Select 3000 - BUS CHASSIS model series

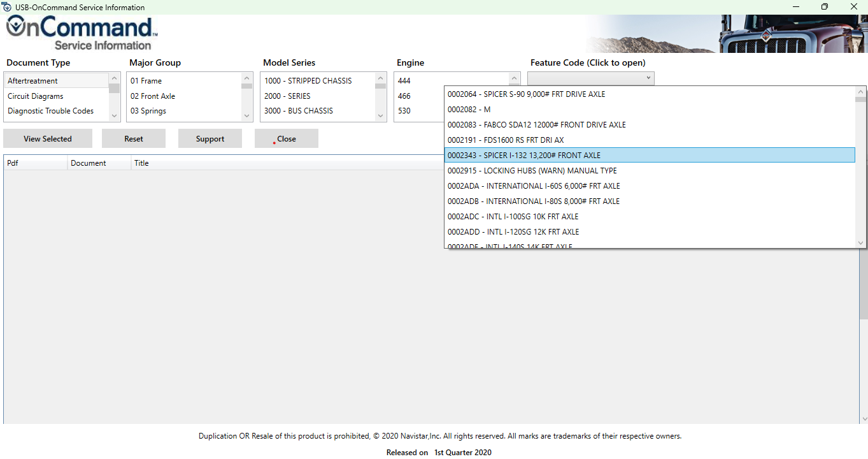pyautogui.click(x=318, y=111)
